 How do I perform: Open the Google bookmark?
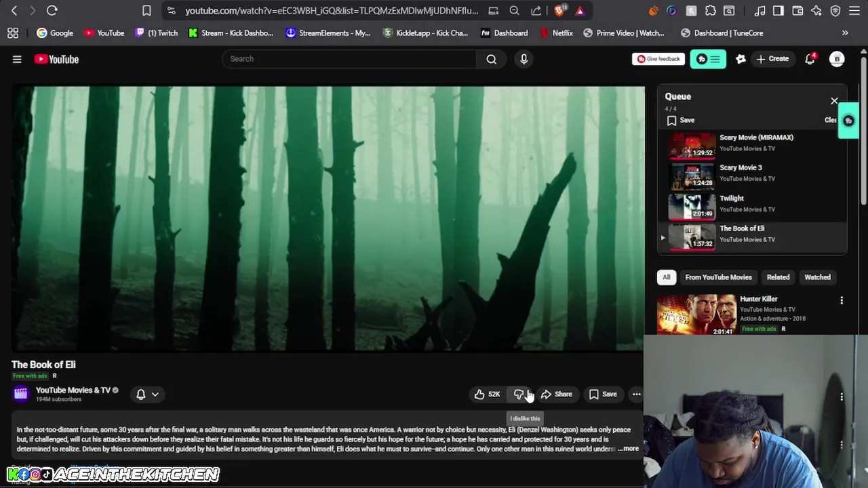click(x=55, y=33)
